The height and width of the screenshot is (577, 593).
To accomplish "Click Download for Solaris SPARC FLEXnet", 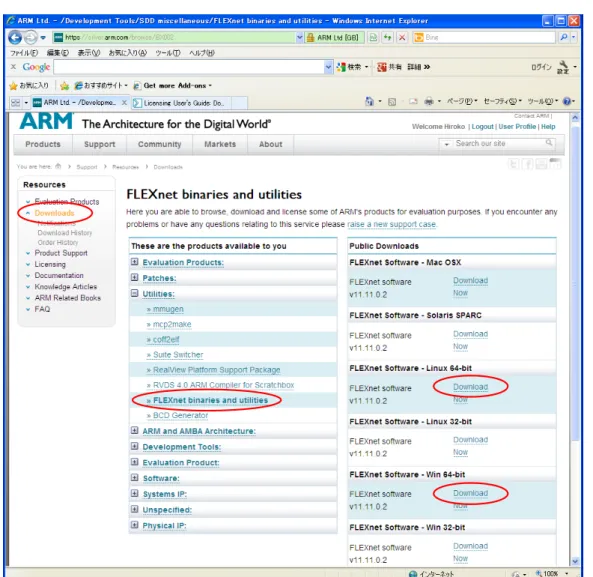I will (x=470, y=334).
